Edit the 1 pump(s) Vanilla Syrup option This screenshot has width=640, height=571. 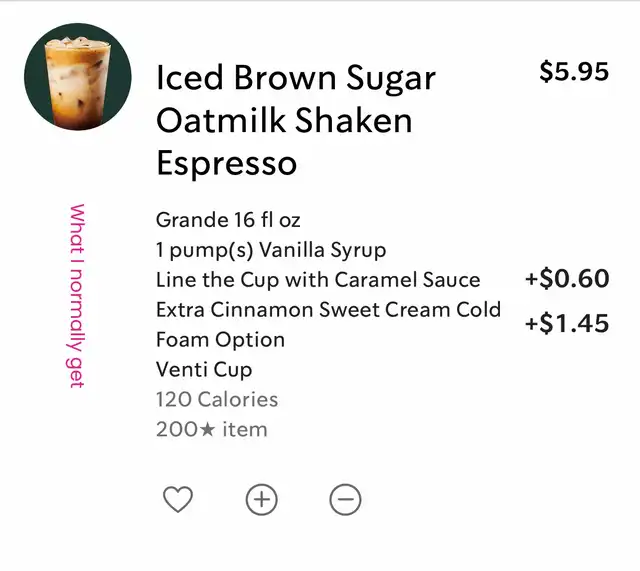[270, 249]
